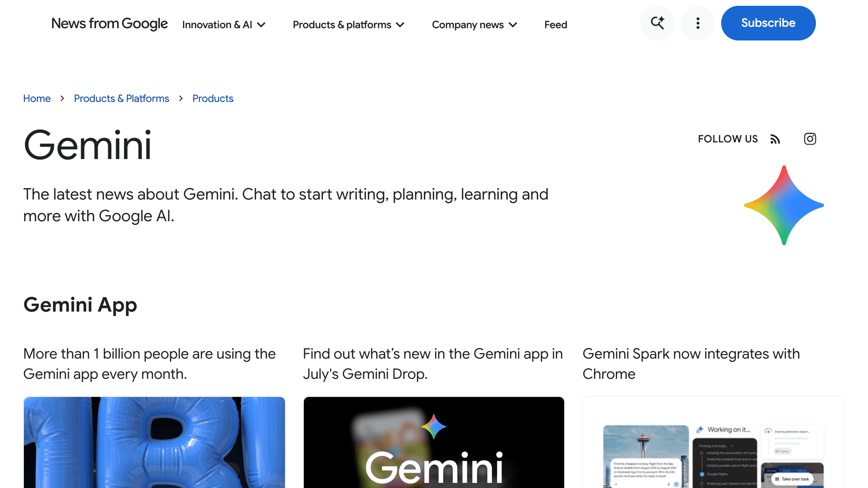Expand the Products & platforms menu
The width and height of the screenshot is (868, 488).
click(349, 25)
